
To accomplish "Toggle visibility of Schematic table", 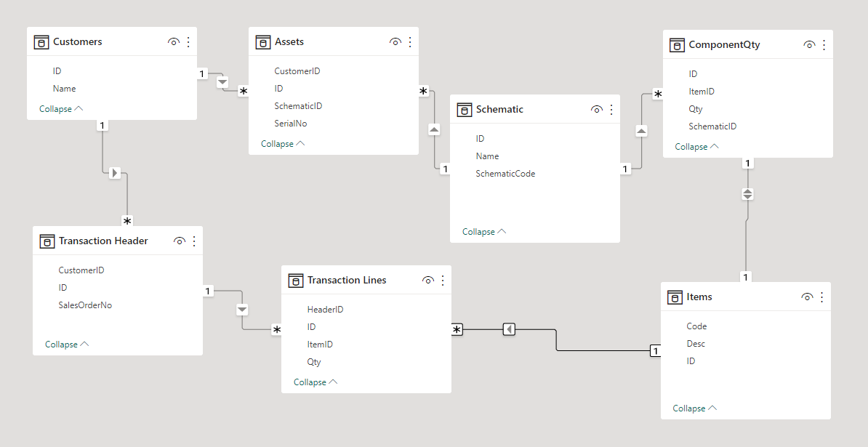I will point(596,110).
